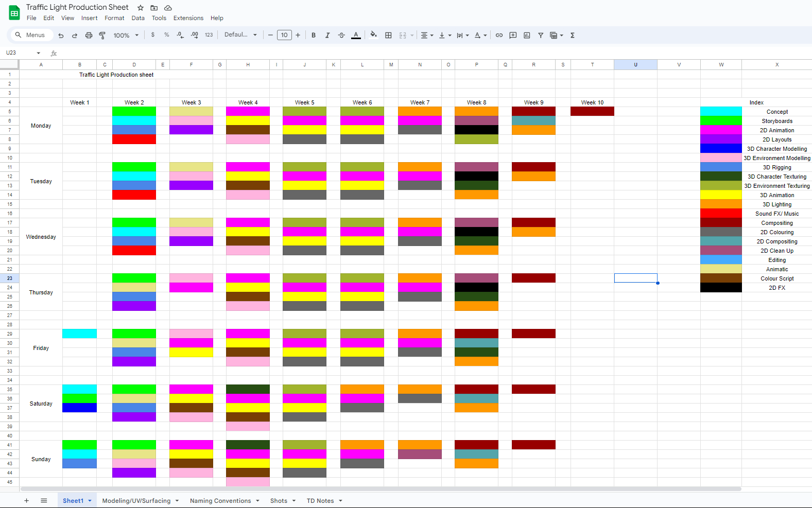Check cloud document status

[168, 8]
